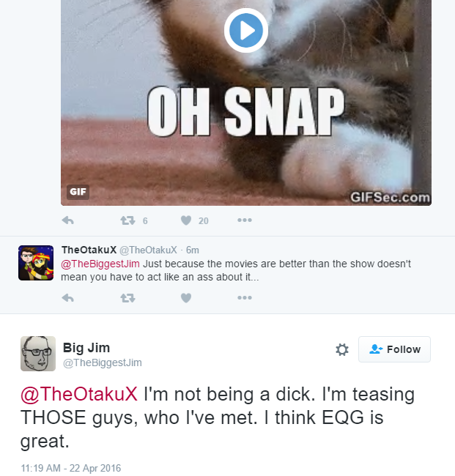Image resolution: width=455 pixels, height=476 pixels.
Task: Retweet the GIF tweet with 6 retweets
Action: (127, 220)
